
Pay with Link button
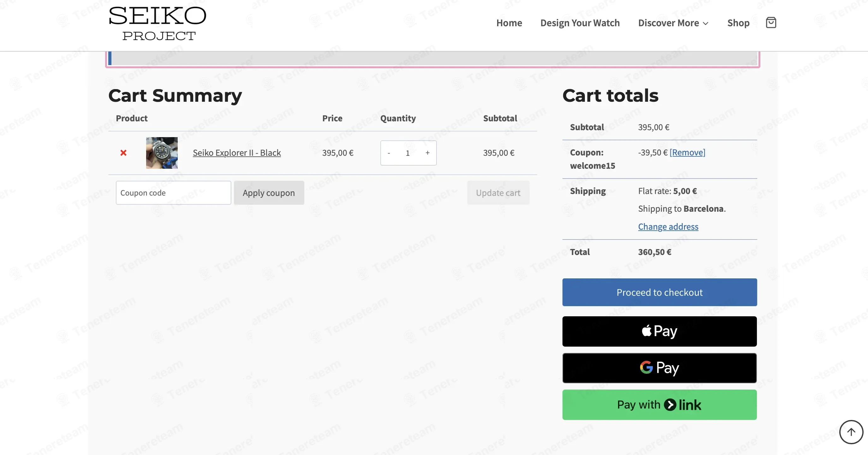659,405
